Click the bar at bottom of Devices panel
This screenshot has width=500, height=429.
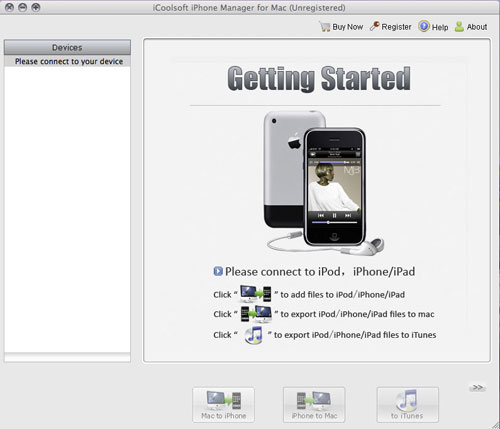(67, 357)
